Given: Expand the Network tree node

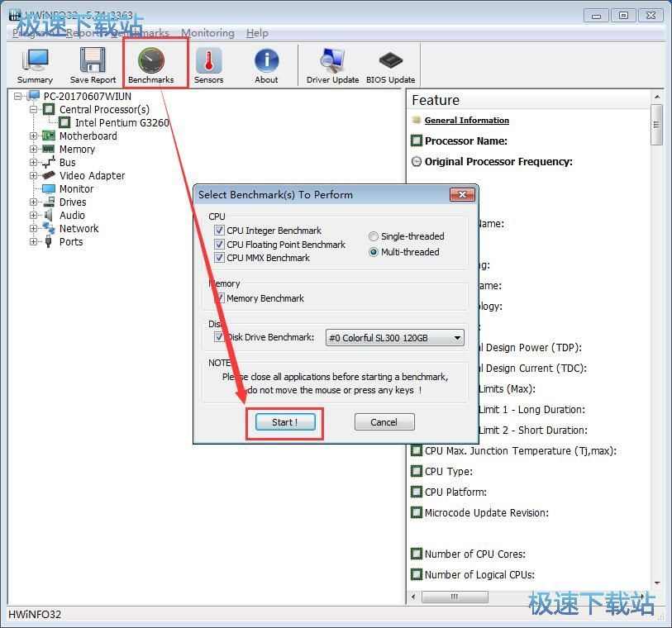Looking at the screenshot, I should coord(33,228).
